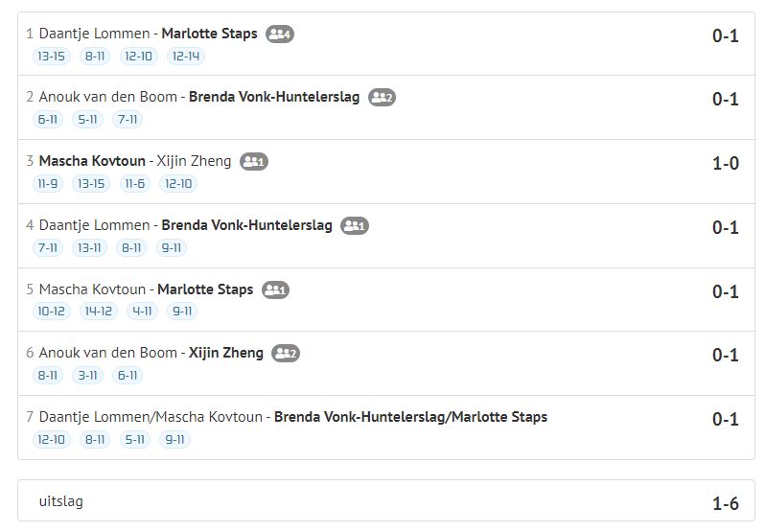The width and height of the screenshot is (766, 532).
Task: Click the spectators badge beside Xijin Zheng in match 6
Action: (286, 353)
